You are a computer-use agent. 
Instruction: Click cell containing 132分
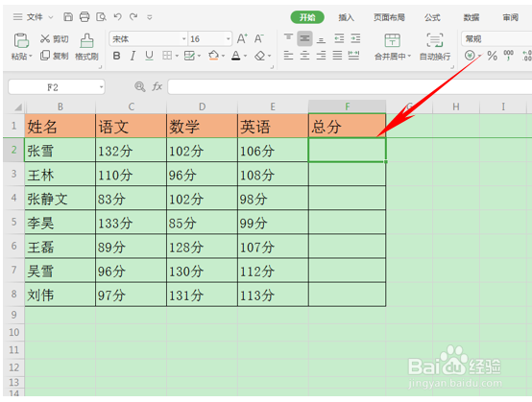[x=131, y=150]
